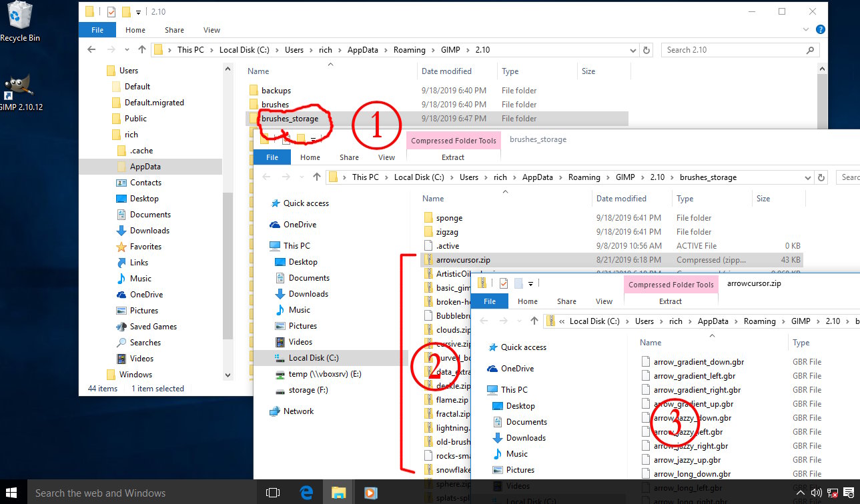Click the Search the web and Windows box
Viewport: 860px width, 504px height.
coord(143,493)
